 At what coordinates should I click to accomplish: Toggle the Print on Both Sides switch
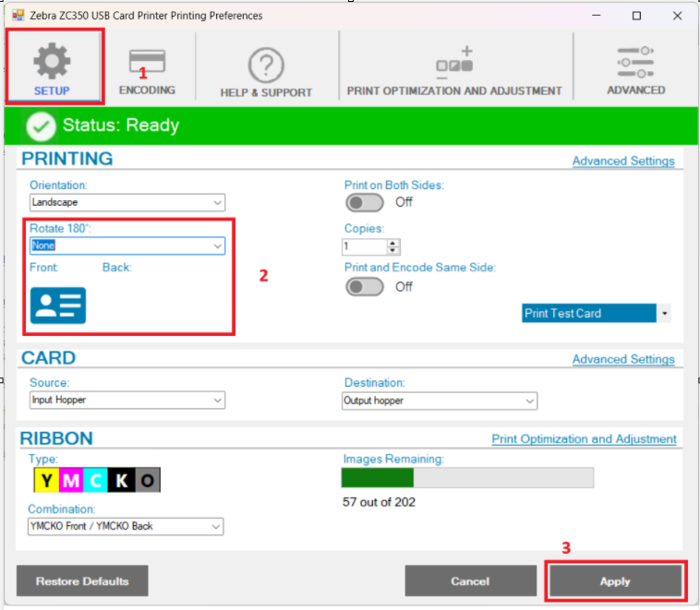[364, 203]
